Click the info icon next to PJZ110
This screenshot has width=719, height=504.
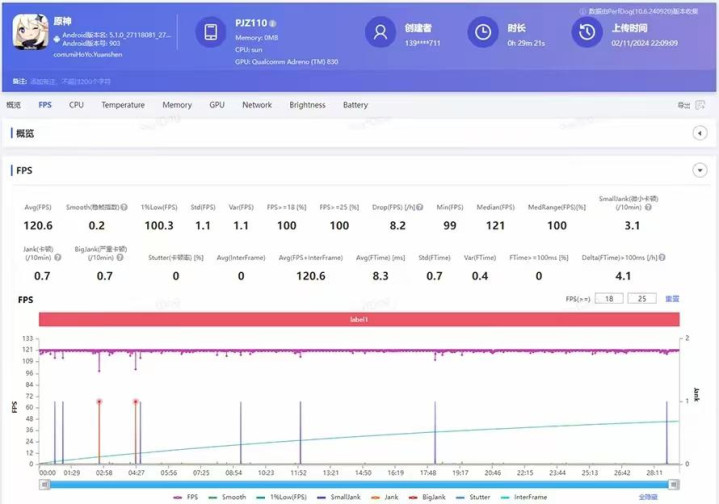click(x=273, y=23)
